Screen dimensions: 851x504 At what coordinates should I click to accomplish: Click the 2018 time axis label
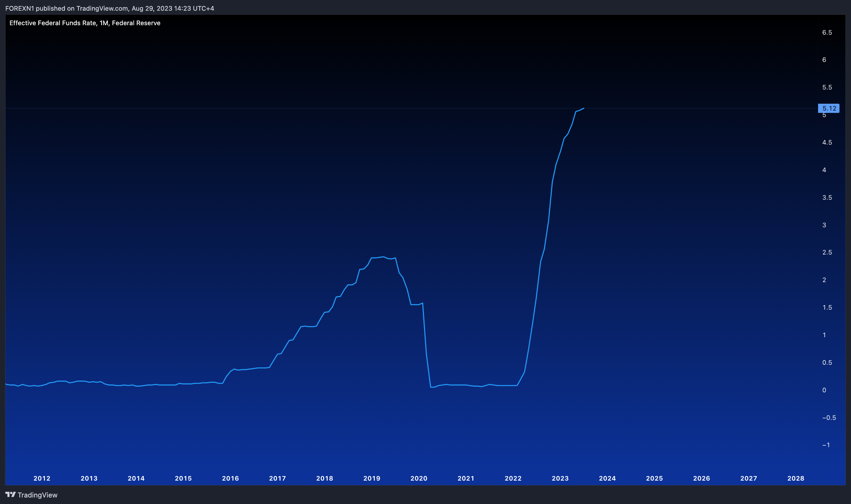[325, 478]
